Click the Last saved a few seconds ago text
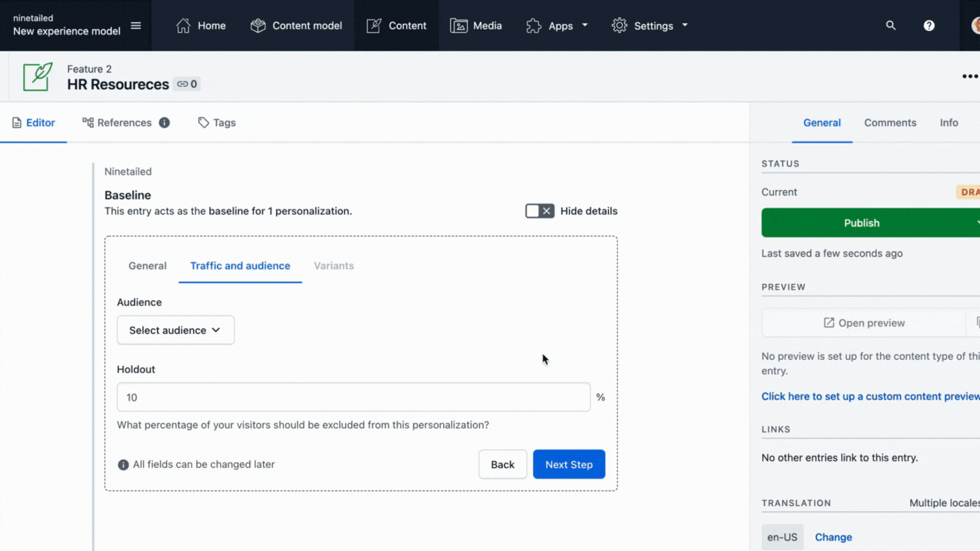This screenshot has width=980, height=551. (x=832, y=253)
